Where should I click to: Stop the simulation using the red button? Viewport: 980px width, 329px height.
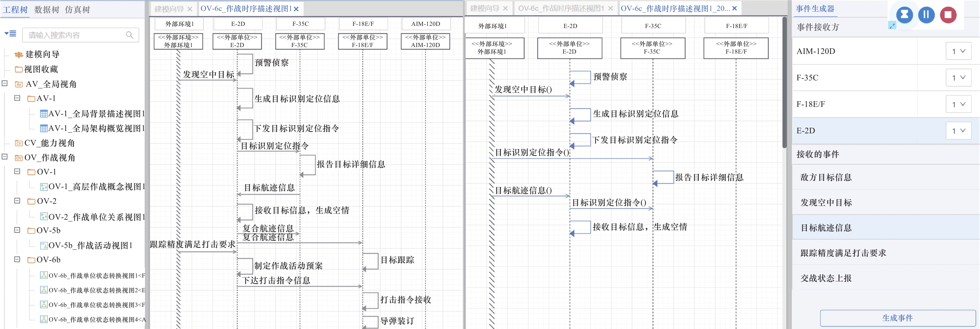click(948, 15)
